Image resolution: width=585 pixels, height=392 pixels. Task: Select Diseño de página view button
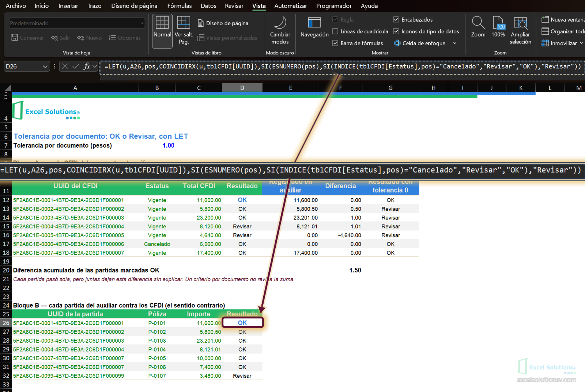[223, 23]
